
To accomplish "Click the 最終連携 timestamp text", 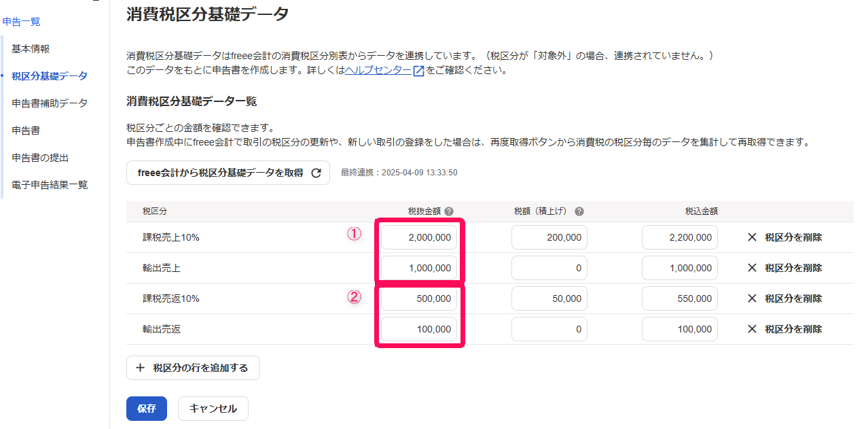I will (399, 173).
